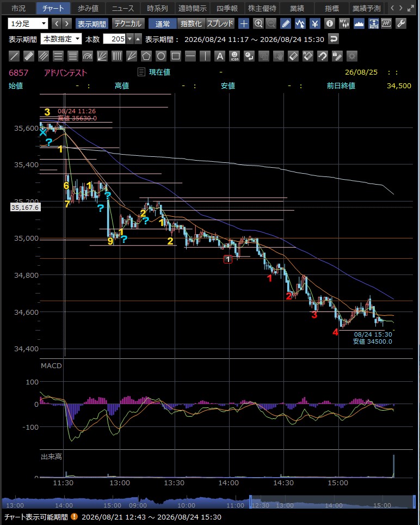Zoom in with the magnifier plus icon

point(258,23)
